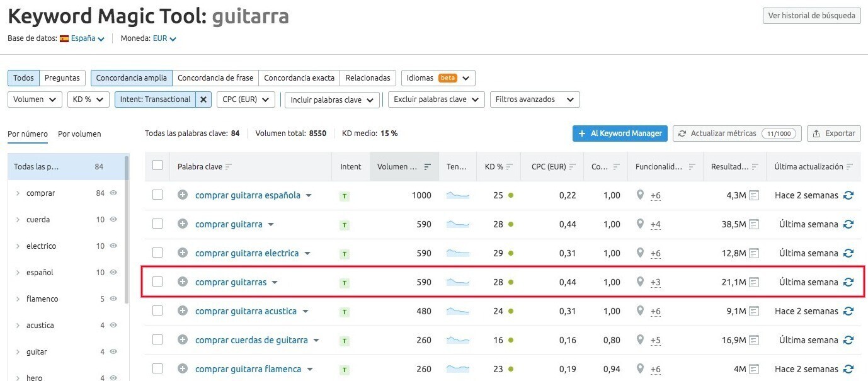This screenshot has height=381, width=868.
Task: Switch to Concordancia exacta tab
Action: coord(299,78)
